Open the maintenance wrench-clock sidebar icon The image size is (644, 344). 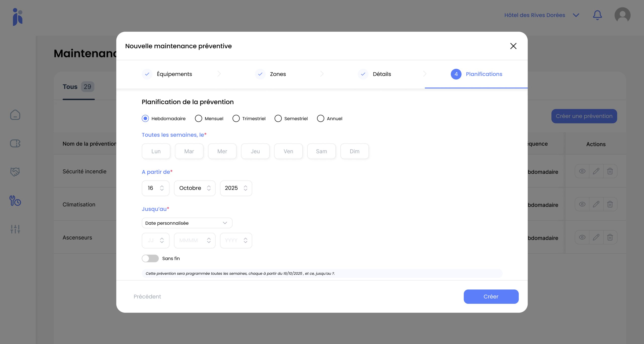point(15,201)
